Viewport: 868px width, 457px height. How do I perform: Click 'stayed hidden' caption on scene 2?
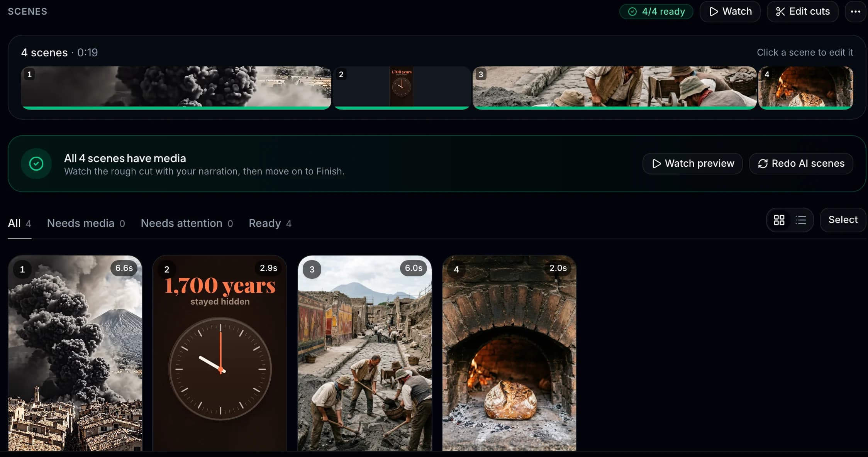tap(220, 301)
